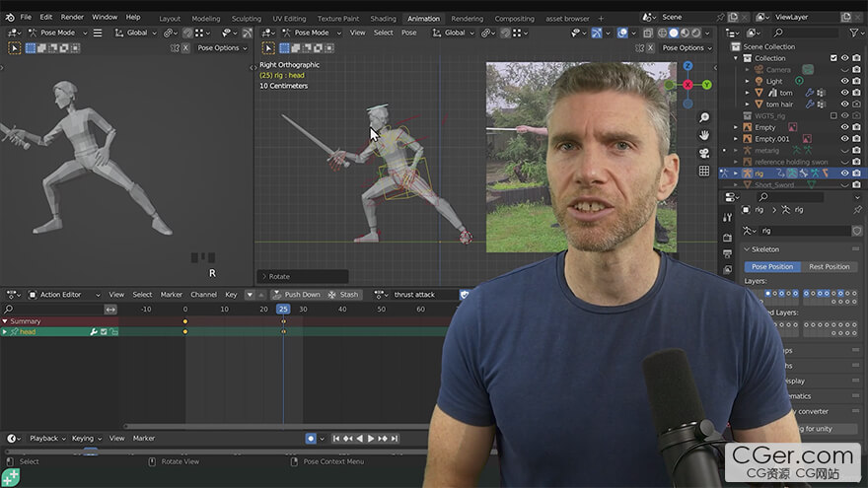Click swap arrows beside channel search
The height and width of the screenshot is (488, 868).
point(110,310)
